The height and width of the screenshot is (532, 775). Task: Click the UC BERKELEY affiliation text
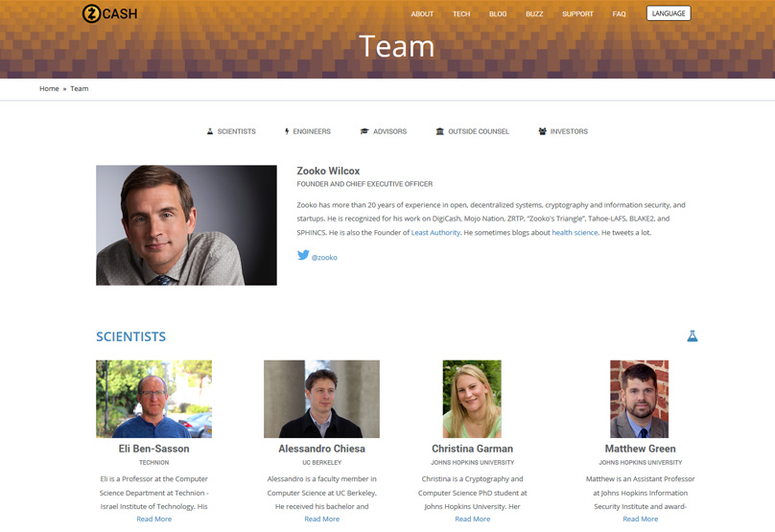[321, 462]
